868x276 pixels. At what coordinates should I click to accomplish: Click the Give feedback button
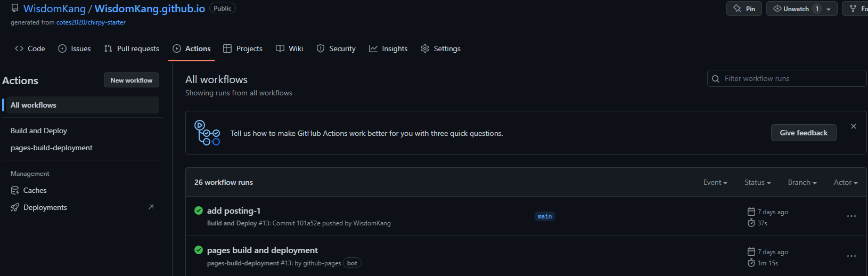[804, 133]
